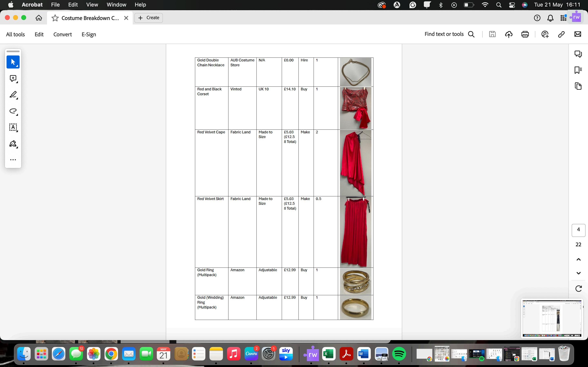This screenshot has height=367, width=588.
Task: Activate the text box tool
Action: (x=13, y=127)
